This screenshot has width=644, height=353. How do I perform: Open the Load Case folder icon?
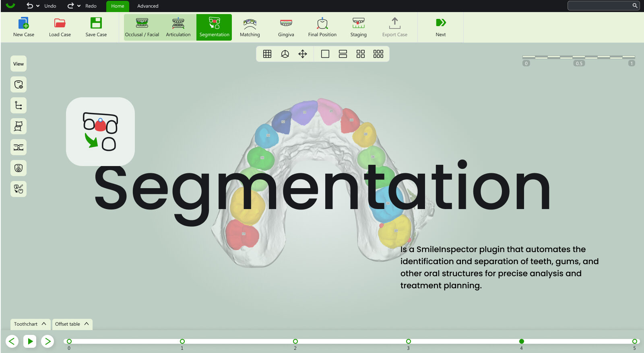pos(60,23)
